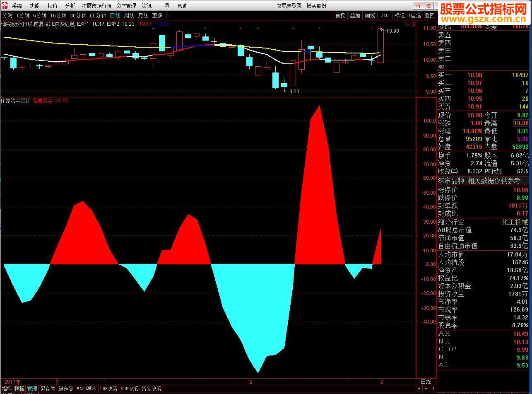Click the CDP 9.99 row

coord(483,349)
